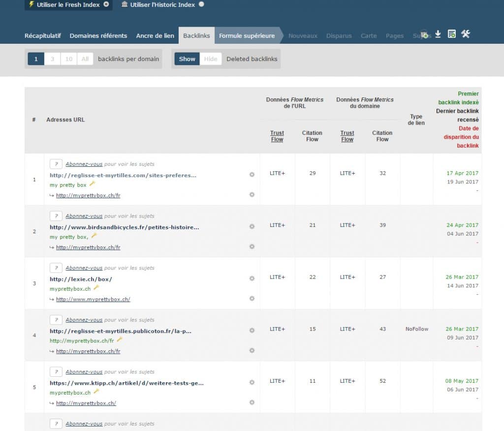Click the report sheet icon in toolbar

pyautogui.click(x=452, y=34)
